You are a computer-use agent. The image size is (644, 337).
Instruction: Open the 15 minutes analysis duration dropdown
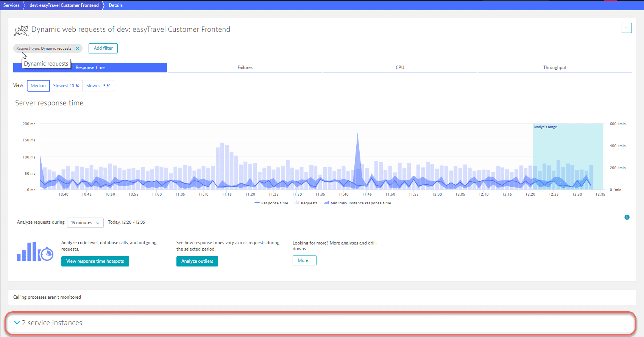pyautogui.click(x=85, y=223)
